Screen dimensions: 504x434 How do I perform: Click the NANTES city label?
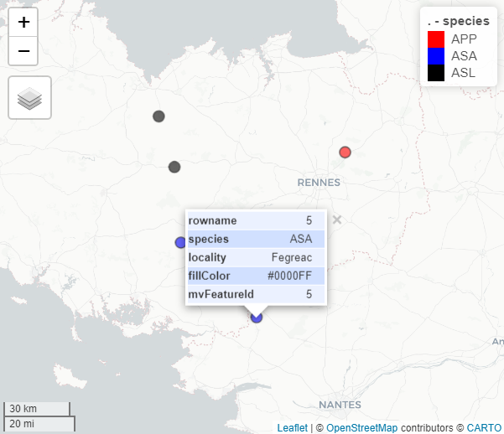click(340, 405)
